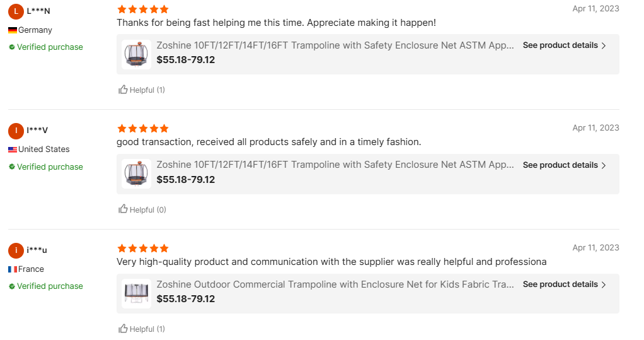Open trampoline thumbnail in United States review

pyautogui.click(x=136, y=173)
